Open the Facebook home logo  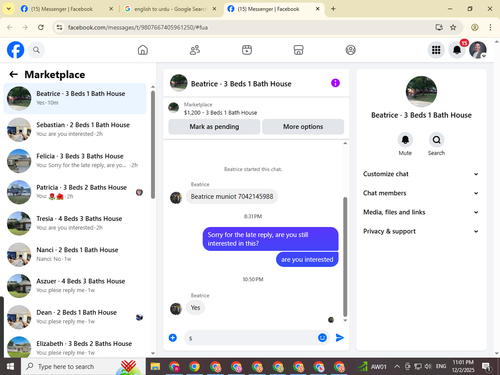[x=15, y=50]
